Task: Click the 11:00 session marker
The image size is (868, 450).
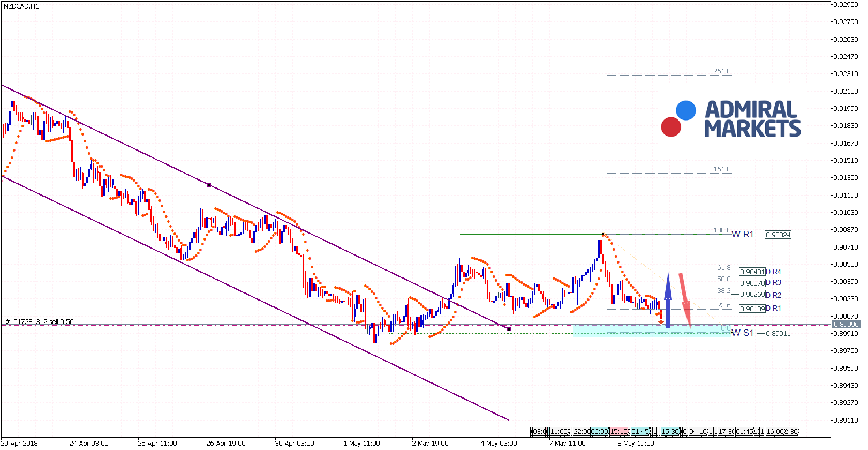Action: (559, 431)
